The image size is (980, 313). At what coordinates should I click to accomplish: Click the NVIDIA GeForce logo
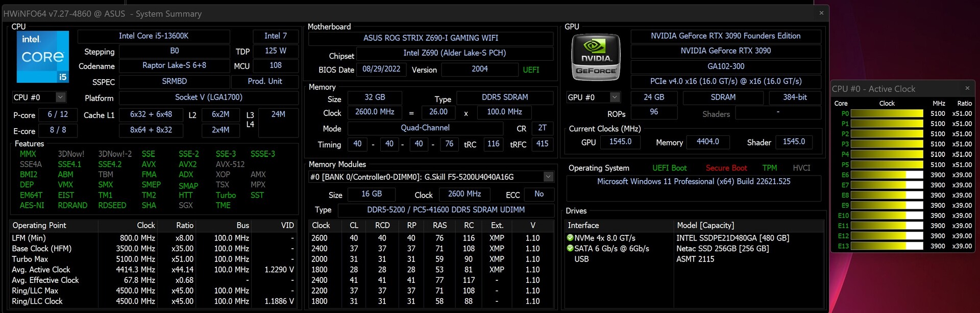tap(596, 57)
